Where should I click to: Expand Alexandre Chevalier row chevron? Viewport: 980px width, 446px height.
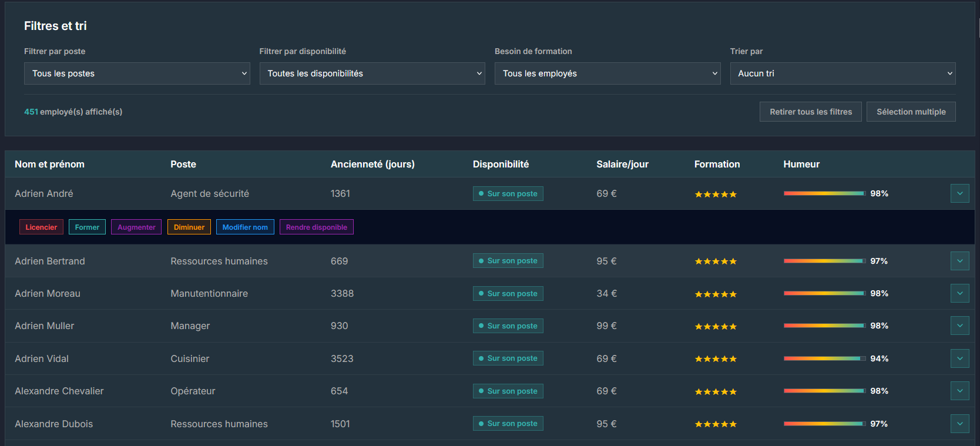pyautogui.click(x=960, y=391)
